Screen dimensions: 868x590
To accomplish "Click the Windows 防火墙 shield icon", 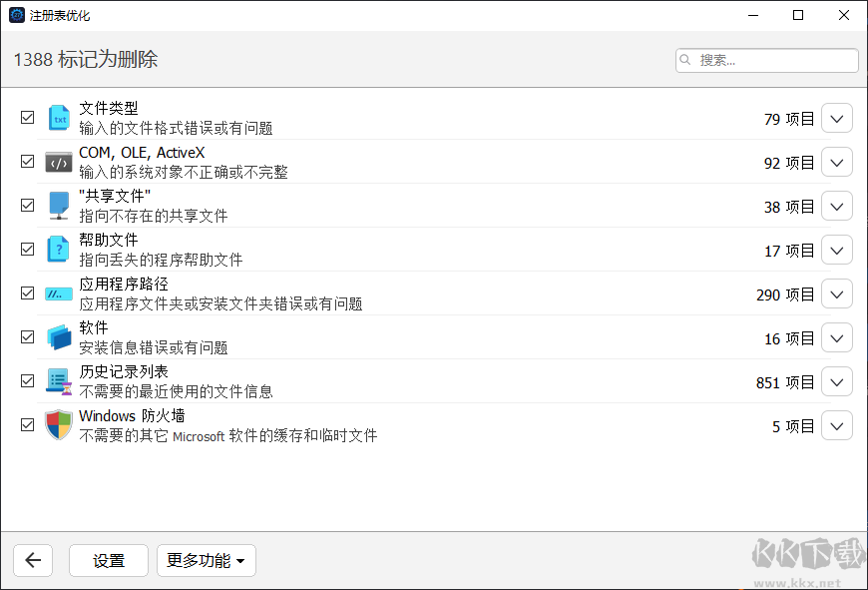I will 59,424.
